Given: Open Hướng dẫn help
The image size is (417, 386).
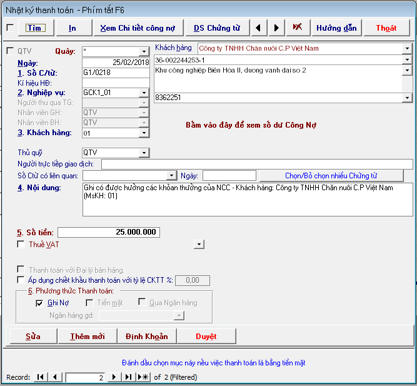Looking at the screenshot, I should tap(336, 28).
